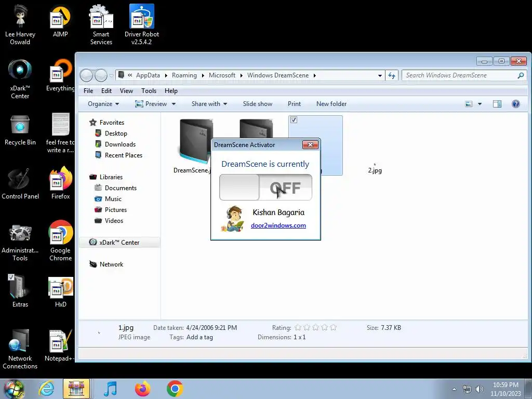This screenshot has height=399, width=532.
Task: Refresh the Windows DreamScene folder
Action: click(392, 75)
